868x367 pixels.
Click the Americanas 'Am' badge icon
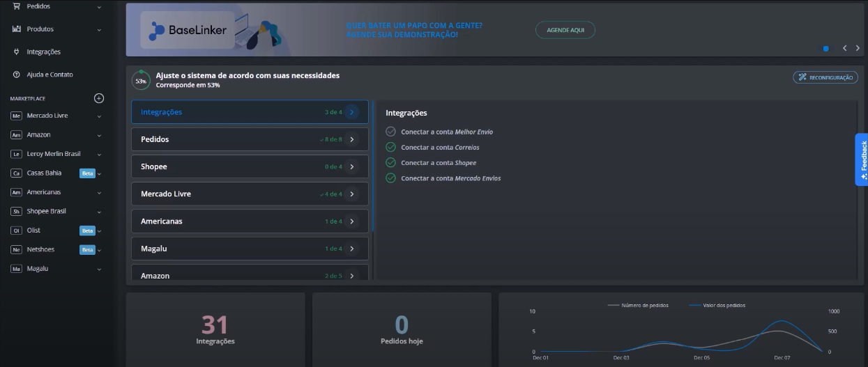tap(17, 192)
